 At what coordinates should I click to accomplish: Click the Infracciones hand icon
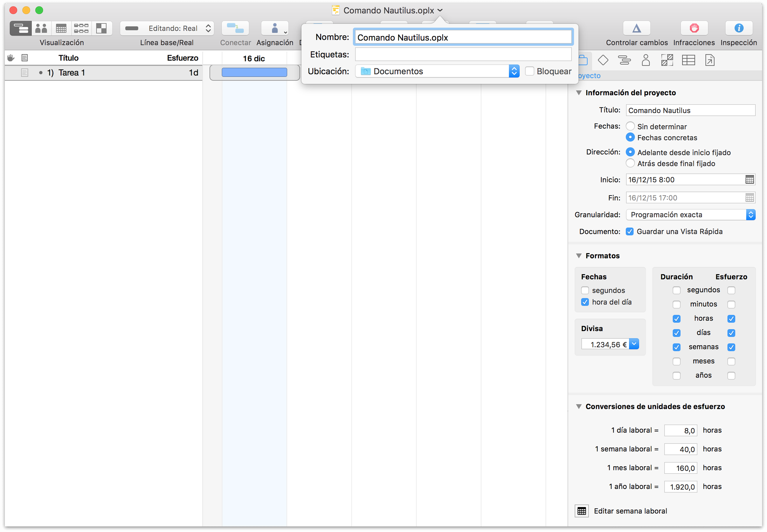pos(694,28)
